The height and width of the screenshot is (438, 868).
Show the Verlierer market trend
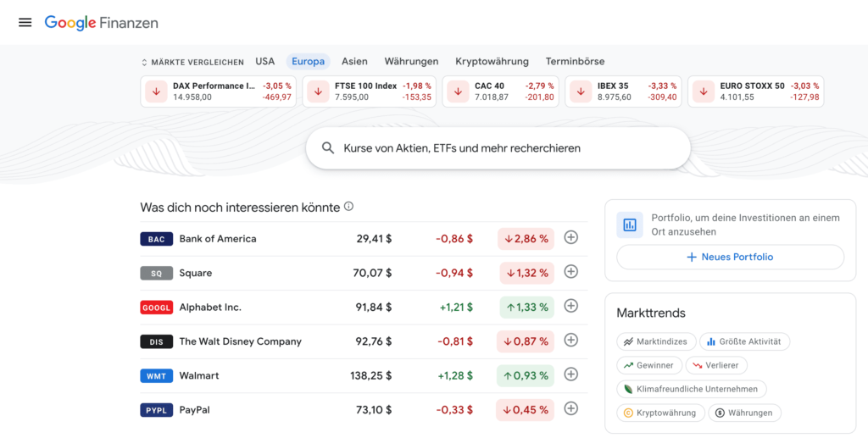coord(716,365)
